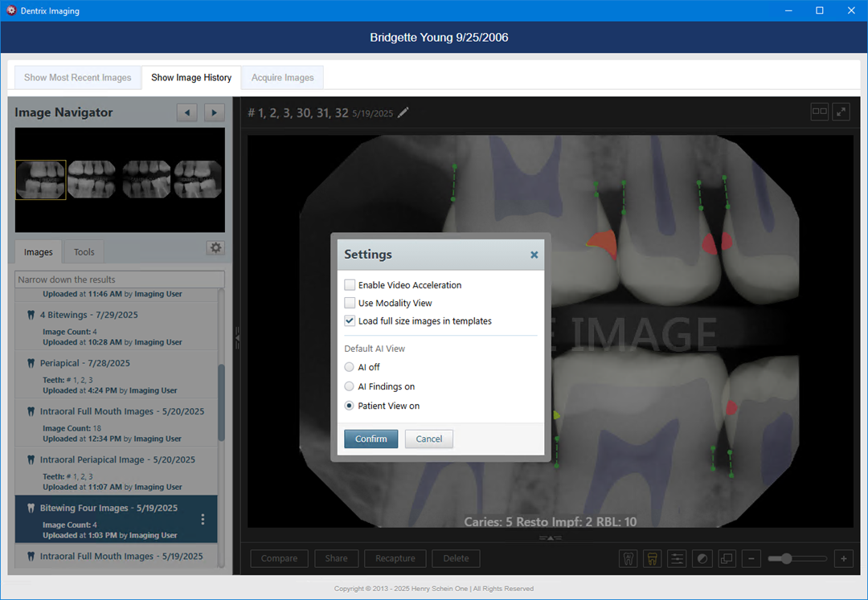Select the first bitewing thumbnail with yellow border
This screenshot has height=600, width=868.
point(41,180)
